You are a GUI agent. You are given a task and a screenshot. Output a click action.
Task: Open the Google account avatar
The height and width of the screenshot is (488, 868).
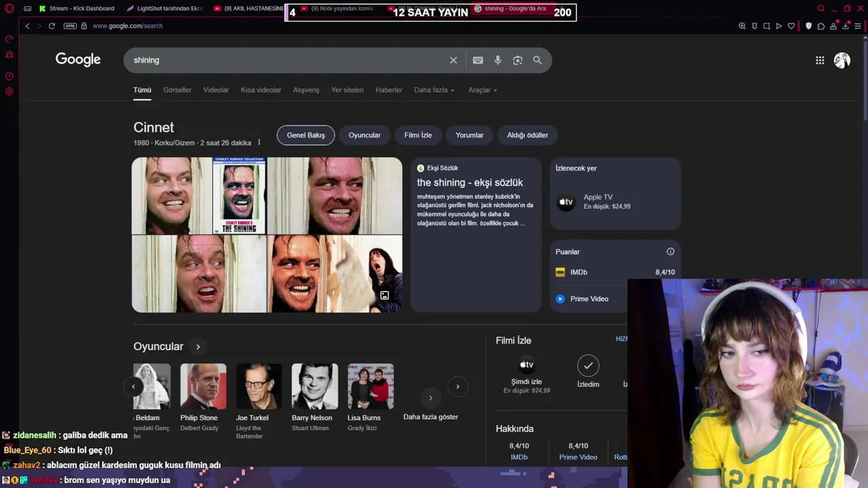[x=842, y=60]
